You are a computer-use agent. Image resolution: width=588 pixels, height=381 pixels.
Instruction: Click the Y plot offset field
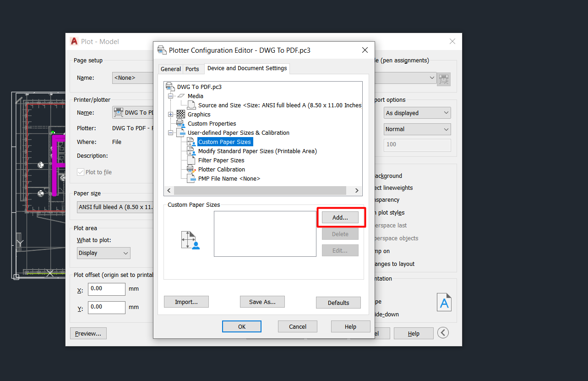pyautogui.click(x=107, y=307)
